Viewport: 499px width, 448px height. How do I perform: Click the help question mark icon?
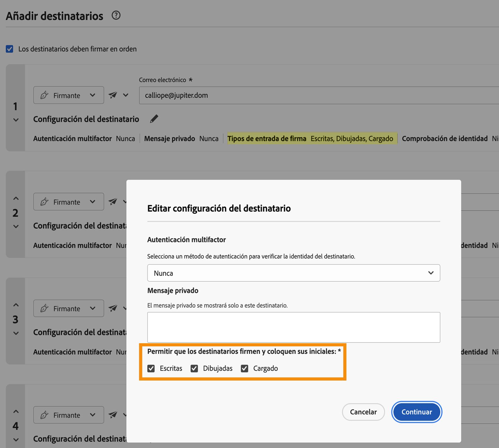[116, 15]
